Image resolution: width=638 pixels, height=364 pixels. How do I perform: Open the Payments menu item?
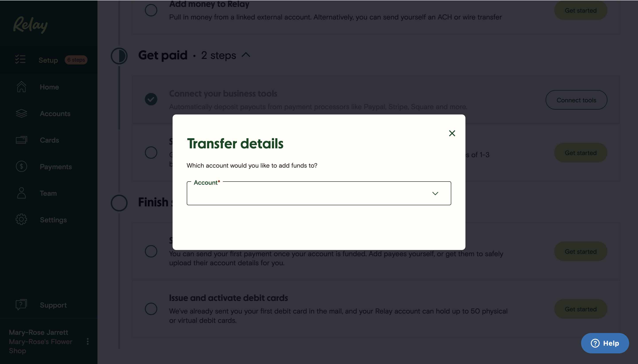56,167
